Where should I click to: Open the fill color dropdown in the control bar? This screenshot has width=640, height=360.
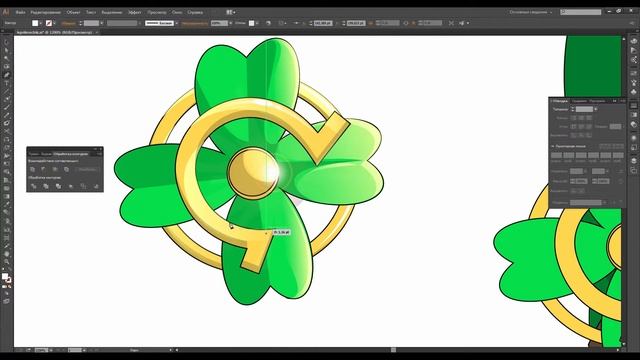pos(41,23)
